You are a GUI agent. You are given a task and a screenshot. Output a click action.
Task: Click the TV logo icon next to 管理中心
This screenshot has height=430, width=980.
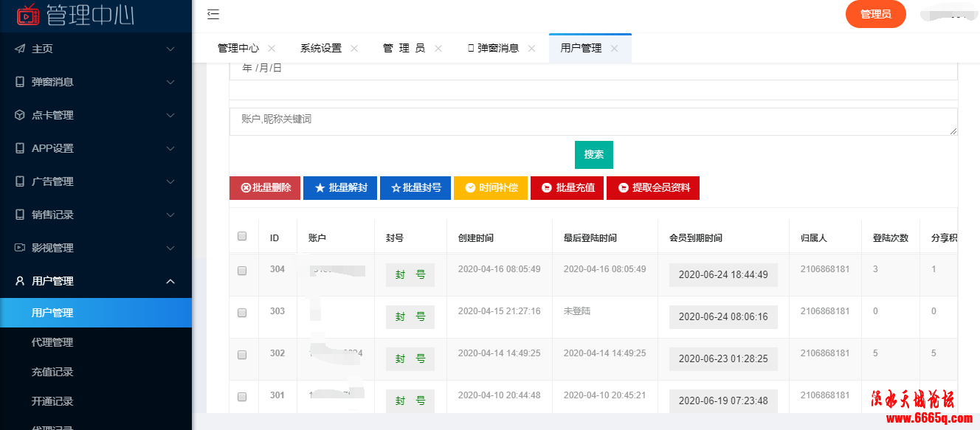click(28, 14)
